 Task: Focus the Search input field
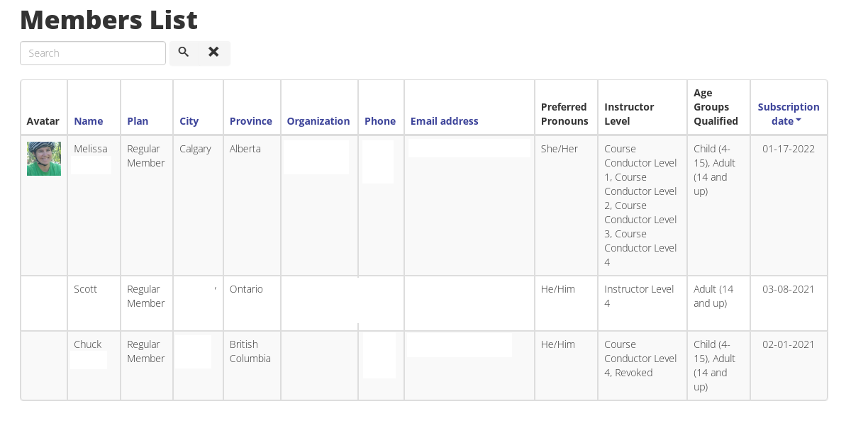click(x=93, y=53)
